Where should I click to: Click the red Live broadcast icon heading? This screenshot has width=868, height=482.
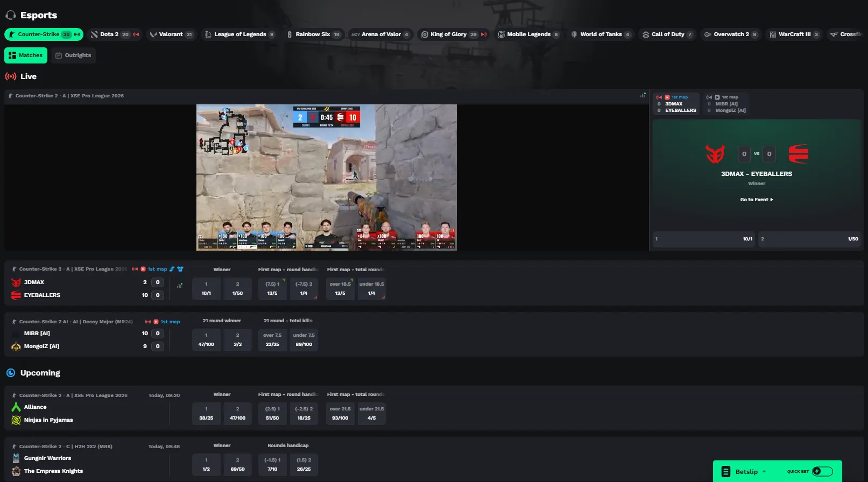[10, 76]
